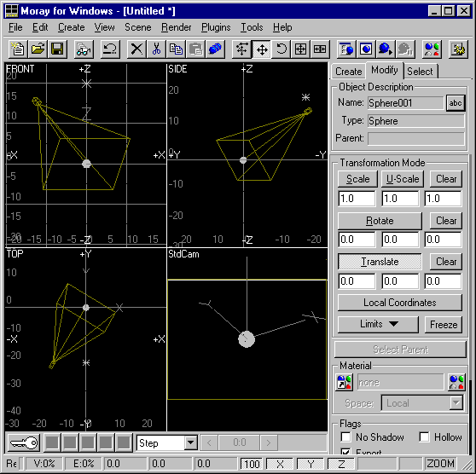Image resolution: width=476 pixels, height=474 pixels.
Task: Click the horizontal arrows view icon
Action: click(320, 49)
